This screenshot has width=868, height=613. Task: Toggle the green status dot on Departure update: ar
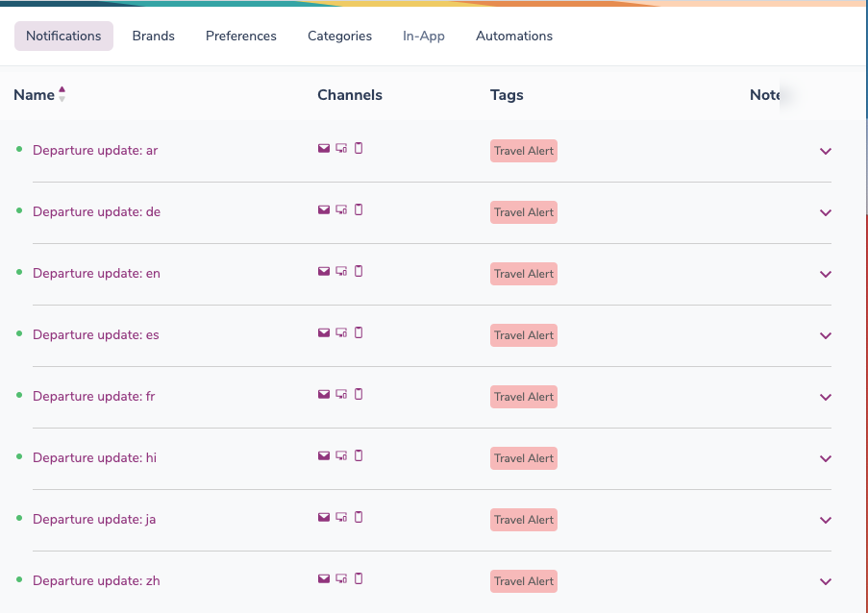[x=17, y=147]
